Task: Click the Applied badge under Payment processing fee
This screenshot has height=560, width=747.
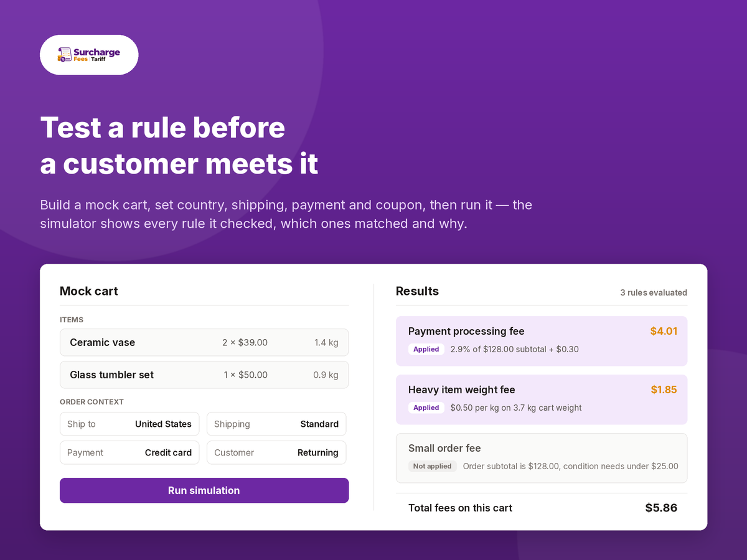Action: point(426,349)
